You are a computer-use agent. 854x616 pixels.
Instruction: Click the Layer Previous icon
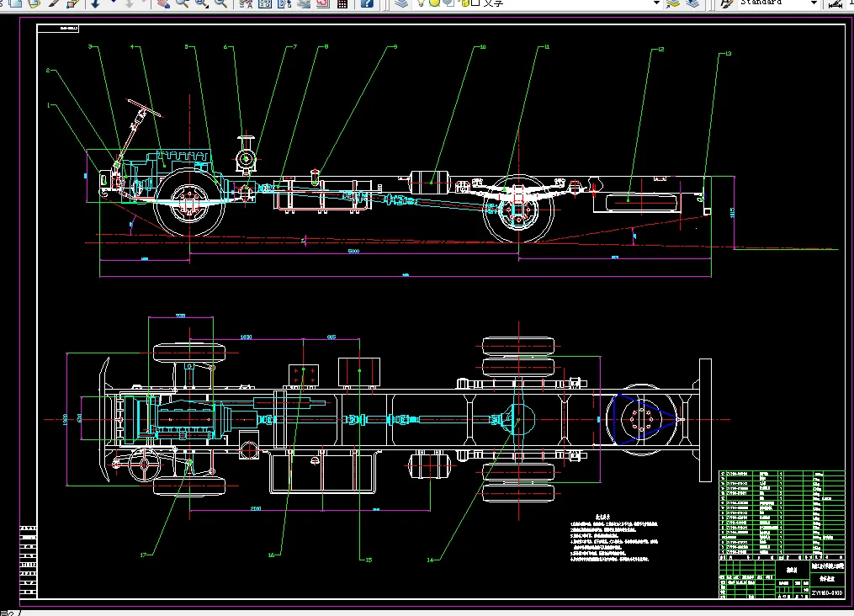coord(692,3)
